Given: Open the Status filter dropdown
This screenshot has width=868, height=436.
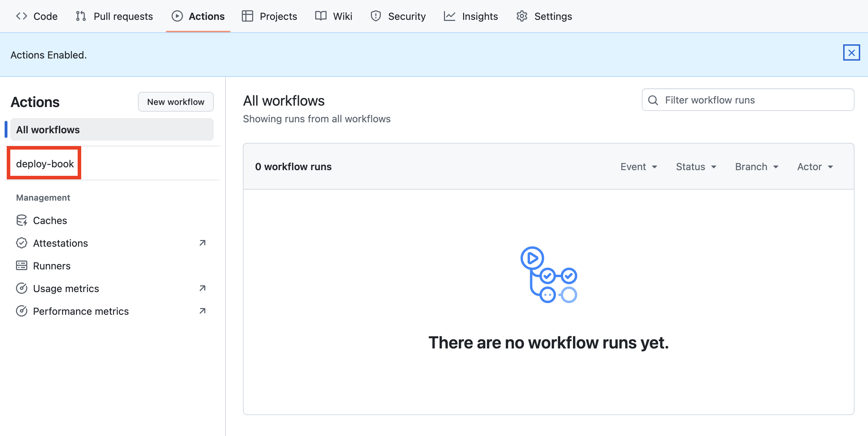Looking at the screenshot, I should click(x=696, y=167).
